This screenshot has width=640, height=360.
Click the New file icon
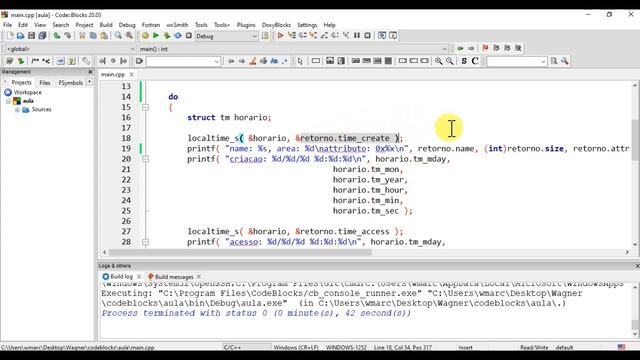10,36
